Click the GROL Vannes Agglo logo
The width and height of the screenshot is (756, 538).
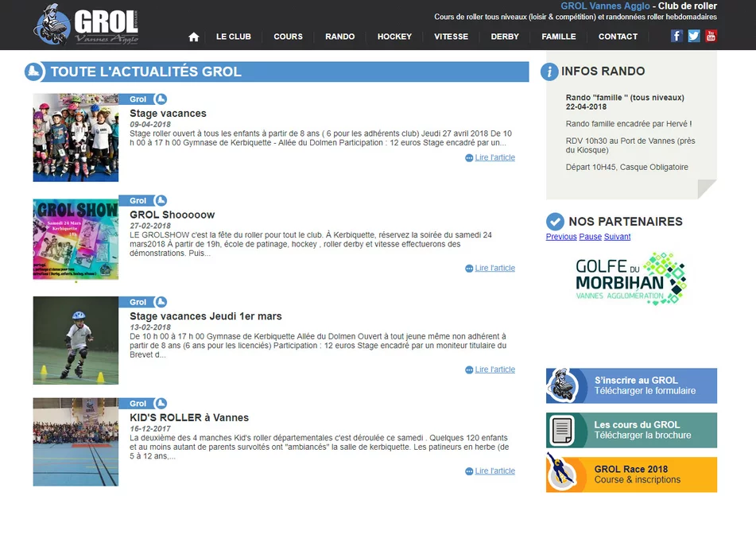87,25
